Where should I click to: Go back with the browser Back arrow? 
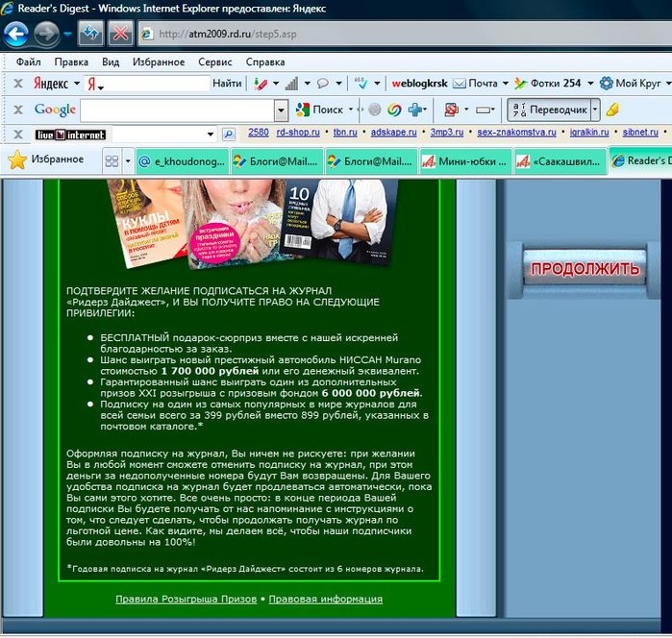coord(15,34)
